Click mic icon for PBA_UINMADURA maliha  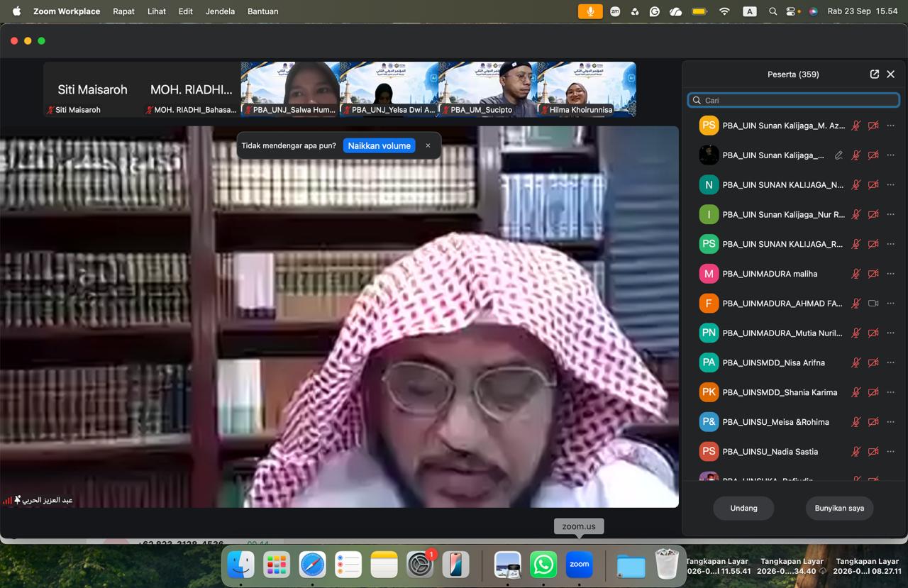coord(856,274)
